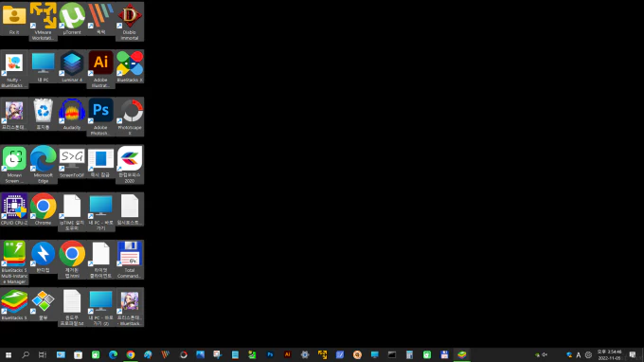The height and width of the screenshot is (362, 644).
Task: Open Calculator from the taskbar
Action: [409, 354]
